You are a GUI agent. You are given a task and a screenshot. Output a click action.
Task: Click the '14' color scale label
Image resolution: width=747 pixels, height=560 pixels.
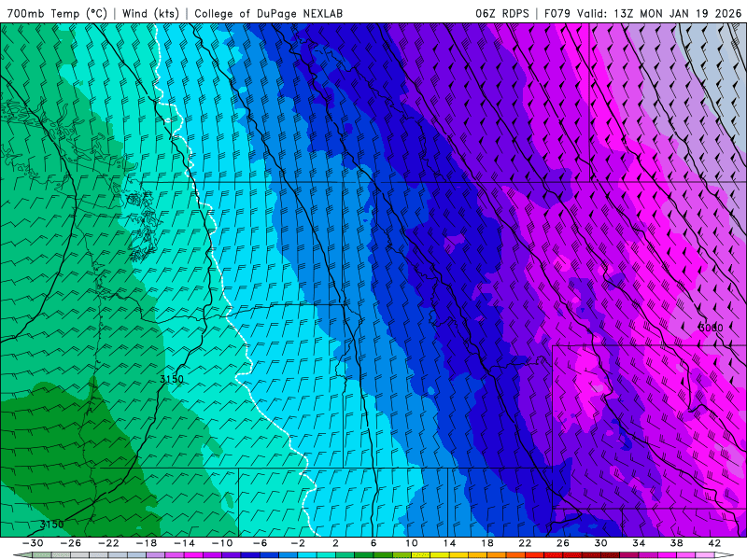449,543
